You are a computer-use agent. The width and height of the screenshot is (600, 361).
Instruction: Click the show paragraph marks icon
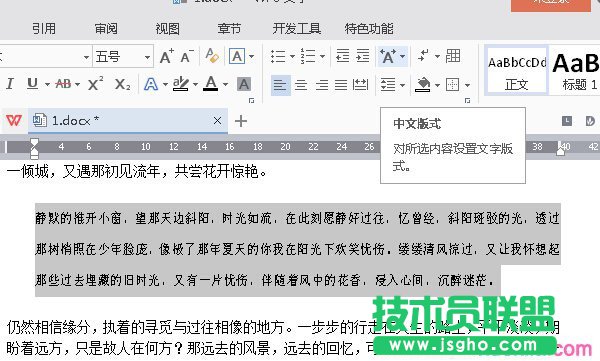tap(423, 56)
